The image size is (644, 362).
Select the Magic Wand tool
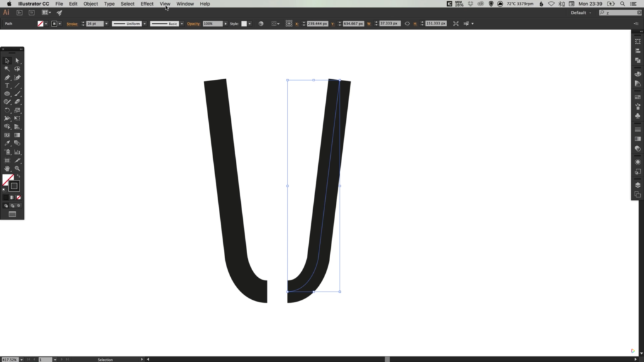[8, 69]
